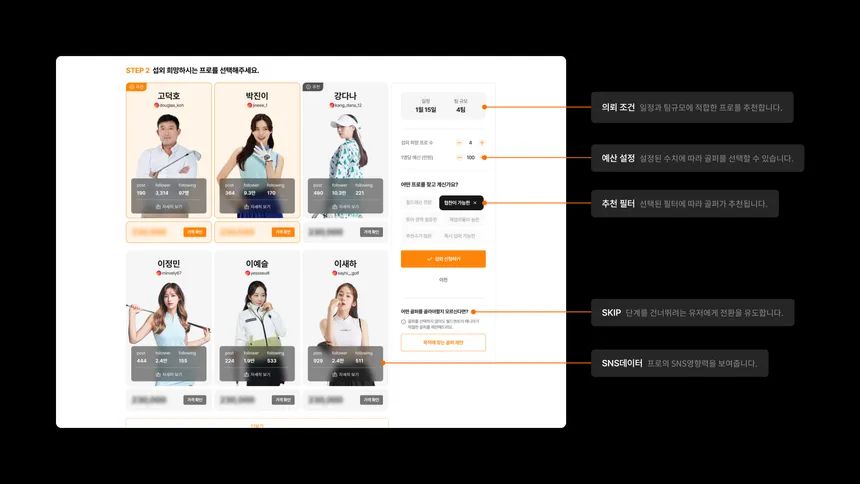Increase 섭외 희망 프로 수 with plus
The height and width of the screenshot is (484, 860).
click(x=482, y=143)
